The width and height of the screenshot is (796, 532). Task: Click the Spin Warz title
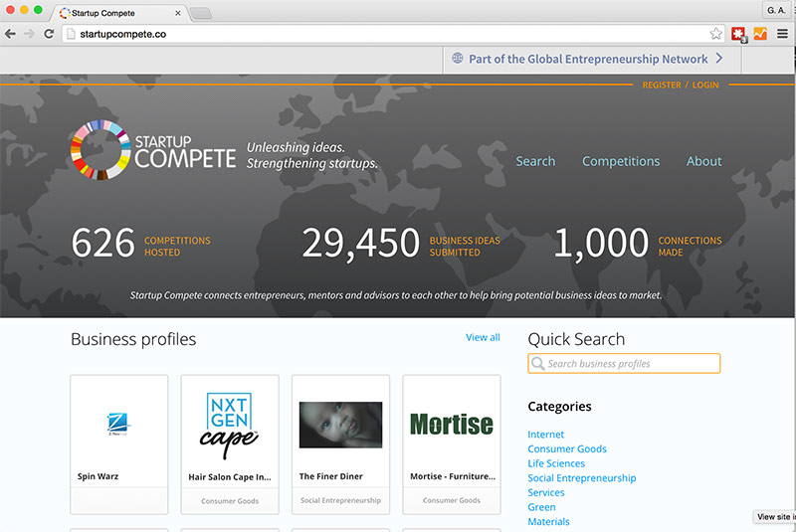(98, 476)
